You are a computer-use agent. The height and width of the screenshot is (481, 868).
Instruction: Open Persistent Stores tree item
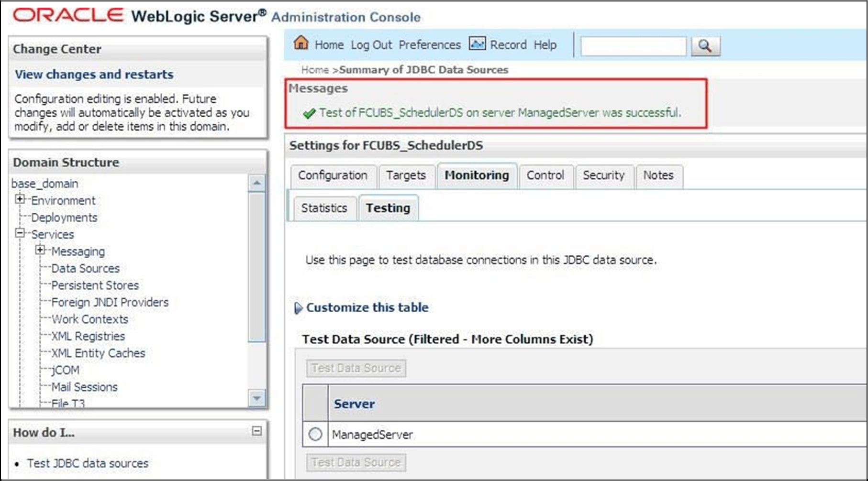[x=95, y=285]
